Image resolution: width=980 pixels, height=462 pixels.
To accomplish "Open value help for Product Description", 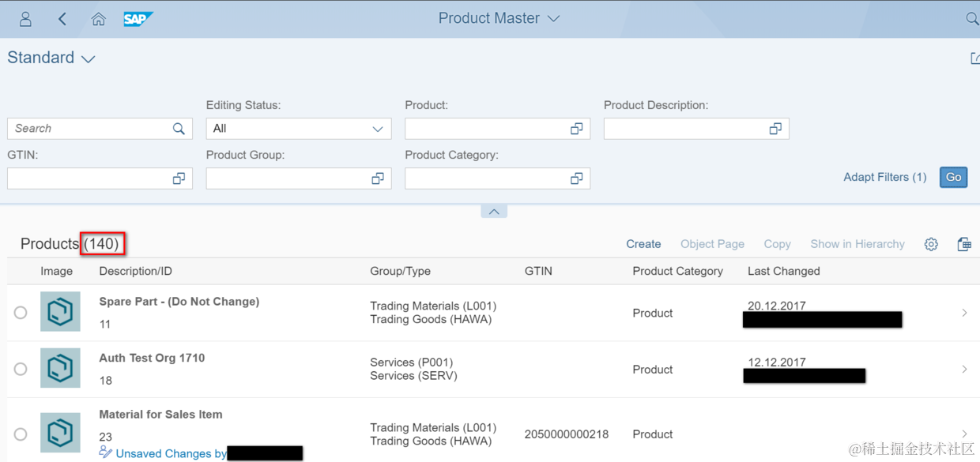I will (x=775, y=129).
